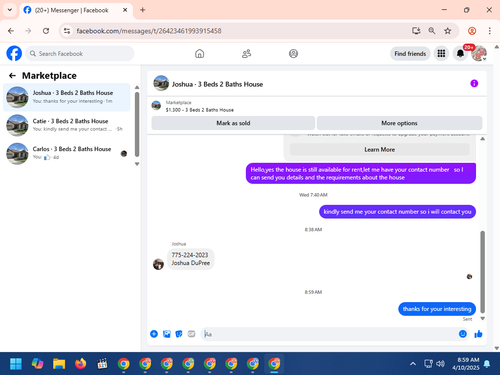This screenshot has height=375, width=500.
Task: Select the Messenger | Facebook tab
Action: (76, 10)
